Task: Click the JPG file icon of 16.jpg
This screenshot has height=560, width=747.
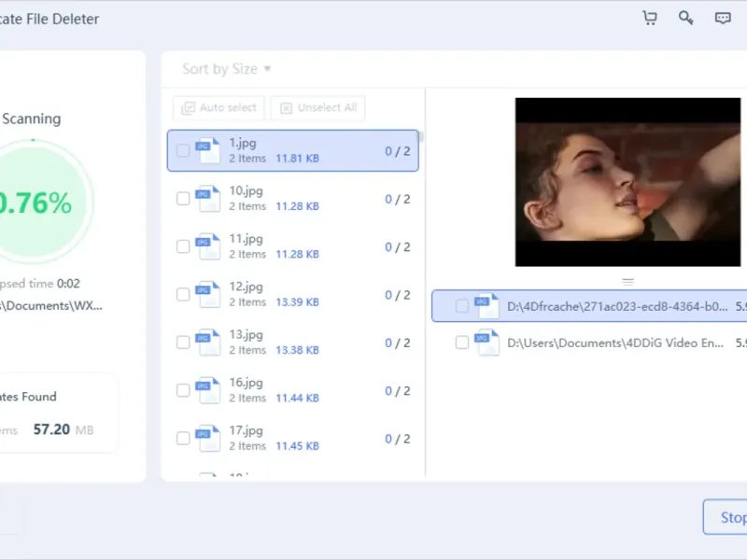Action: 208,390
